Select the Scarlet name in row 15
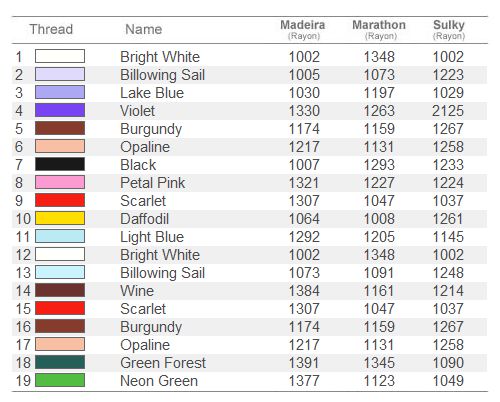 coord(143,309)
